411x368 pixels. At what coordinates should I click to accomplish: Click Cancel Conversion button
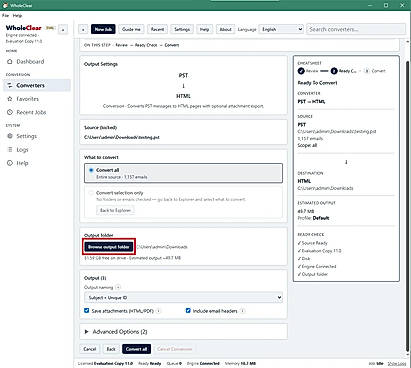[x=174, y=349]
